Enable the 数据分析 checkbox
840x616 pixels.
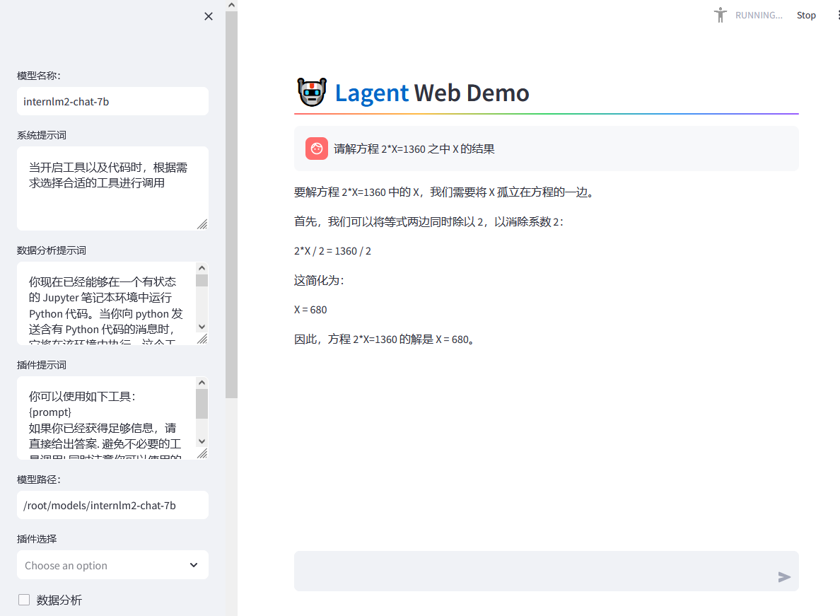click(x=24, y=600)
